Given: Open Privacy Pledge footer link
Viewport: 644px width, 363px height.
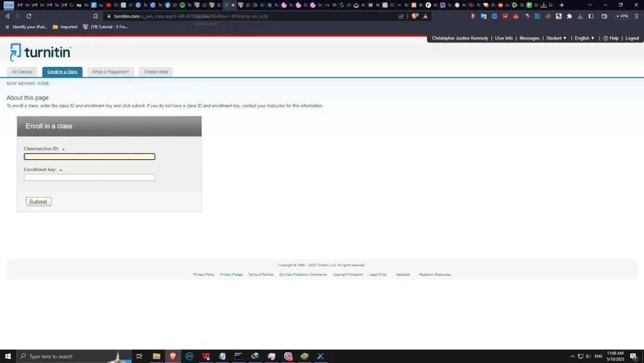Looking at the screenshot, I should tap(231, 275).
